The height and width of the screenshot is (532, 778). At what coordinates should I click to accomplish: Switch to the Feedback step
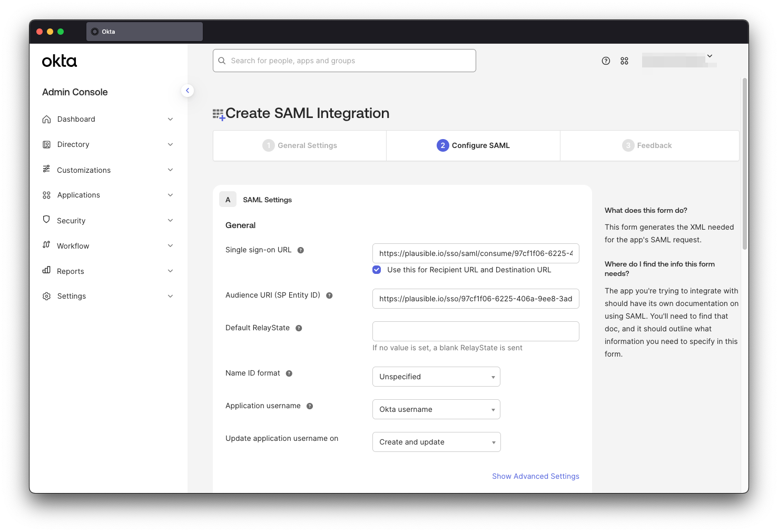649,145
